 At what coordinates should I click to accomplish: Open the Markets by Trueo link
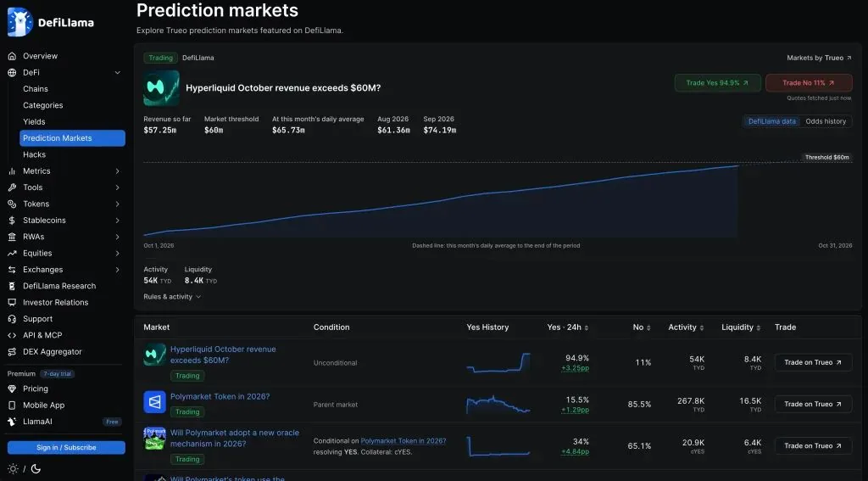click(x=820, y=58)
